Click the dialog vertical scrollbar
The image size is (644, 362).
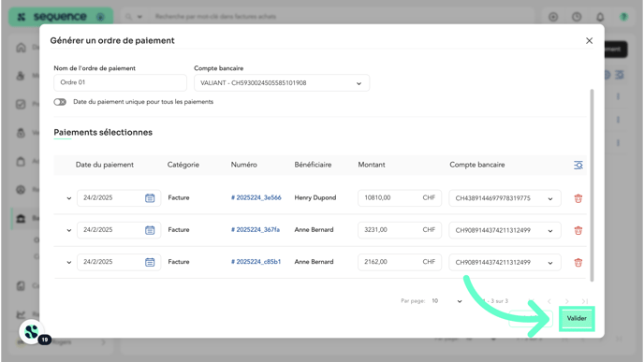point(592,185)
